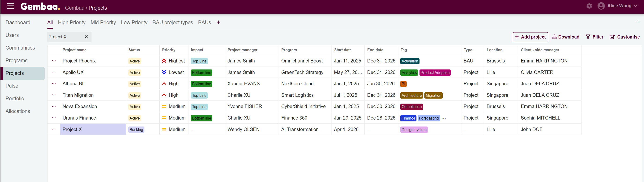Clear the Project X search with X icon
Image resolution: width=644 pixels, height=182 pixels.
[x=86, y=37]
